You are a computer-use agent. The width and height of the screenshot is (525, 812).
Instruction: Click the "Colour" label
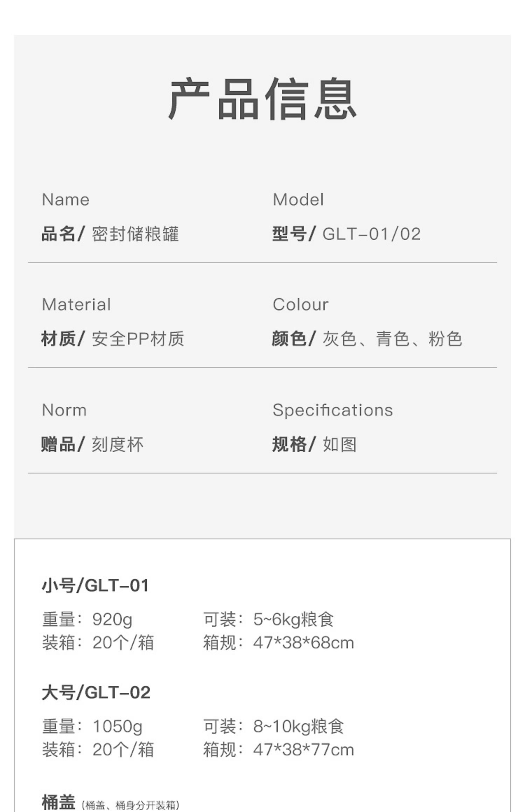click(300, 305)
